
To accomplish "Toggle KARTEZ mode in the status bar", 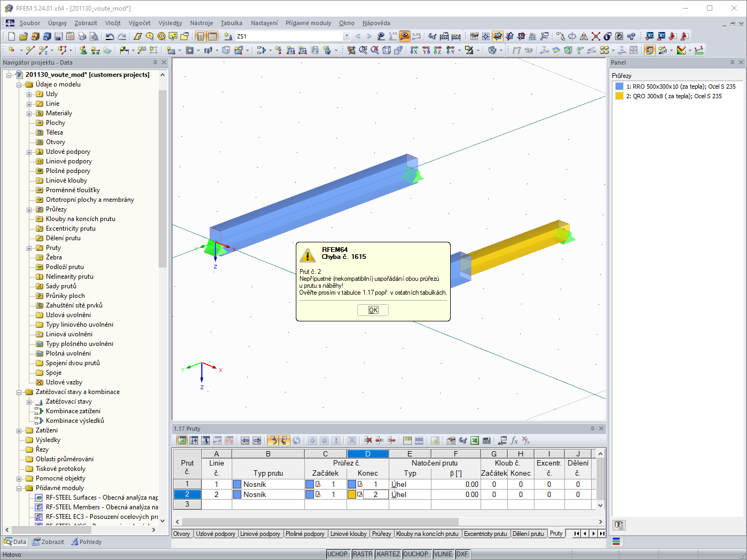I will click(x=388, y=554).
